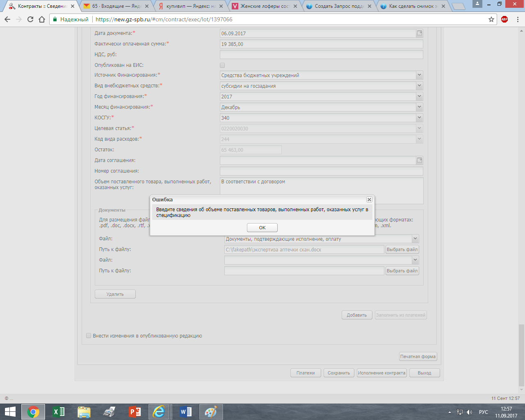Open the РУС keyboard language indicator
Screen dimensions: 525x420
(484, 412)
